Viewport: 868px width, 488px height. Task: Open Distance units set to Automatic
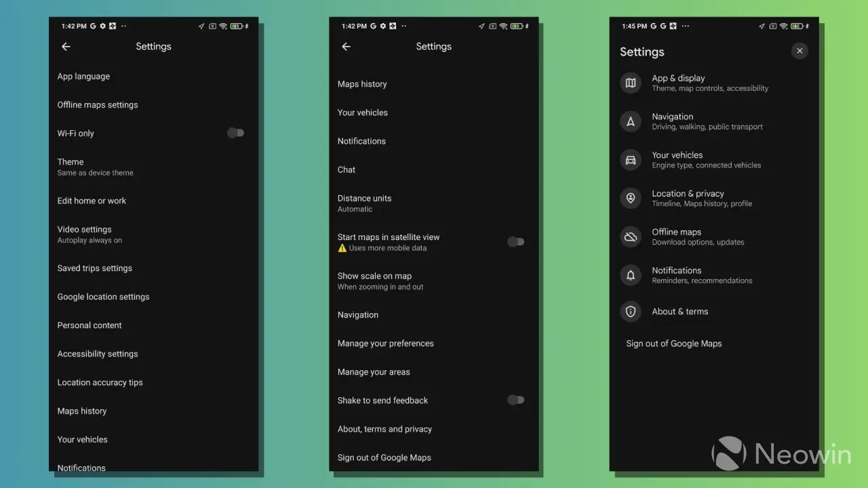[x=364, y=203]
